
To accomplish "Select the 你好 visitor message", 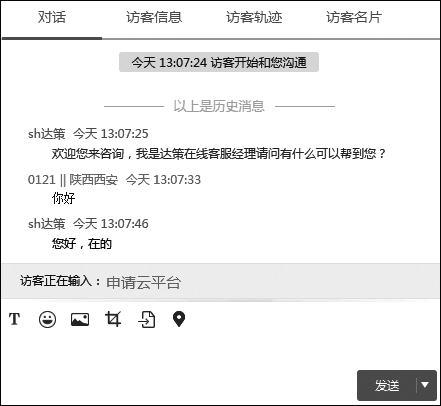I will click(x=63, y=198).
